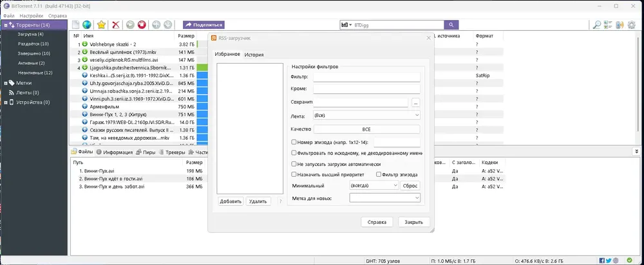Tick the Назначить высший приоритет checkbox
Screen dimensions: 644x265
click(x=294, y=174)
